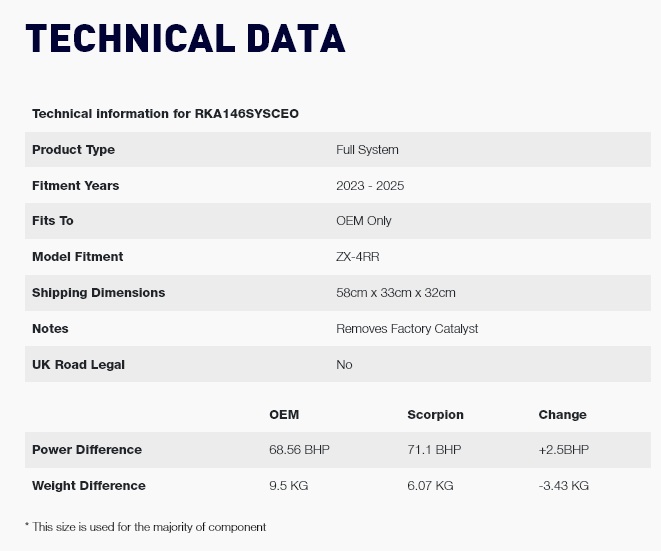Screen dimensions: 661x551
Task: Click the UK Road Legal label
Action: click(x=78, y=365)
